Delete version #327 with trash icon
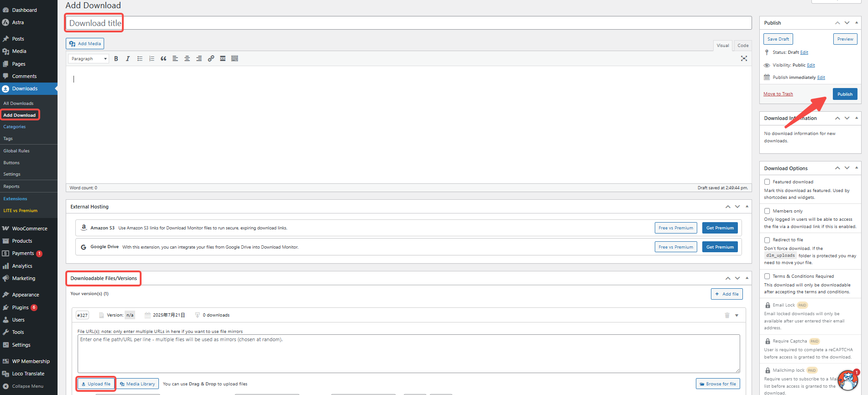The width and height of the screenshot is (868, 395). click(x=727, y=315)
